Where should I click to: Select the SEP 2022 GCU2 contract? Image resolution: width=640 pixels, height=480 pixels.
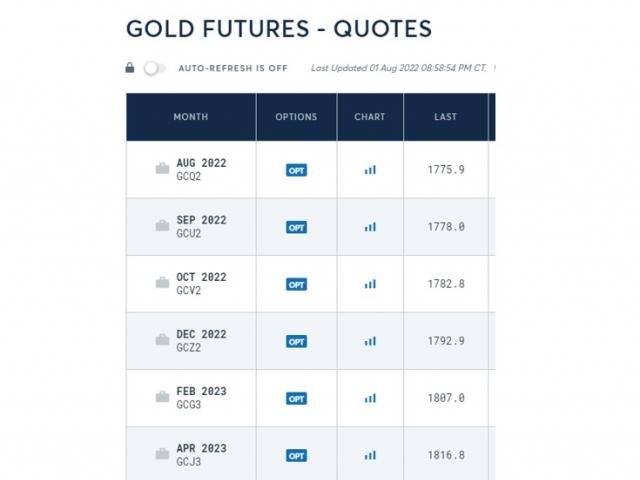(x=201, y=226)
